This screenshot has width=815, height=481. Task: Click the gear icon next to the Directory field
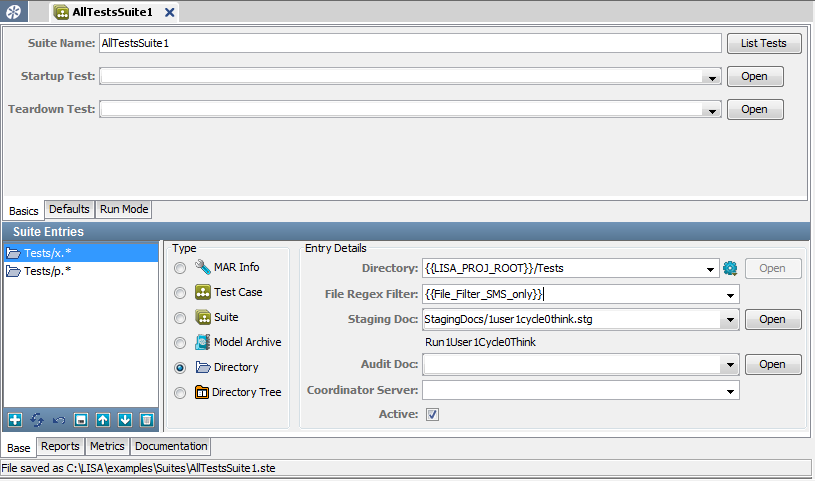pos(730,268)
